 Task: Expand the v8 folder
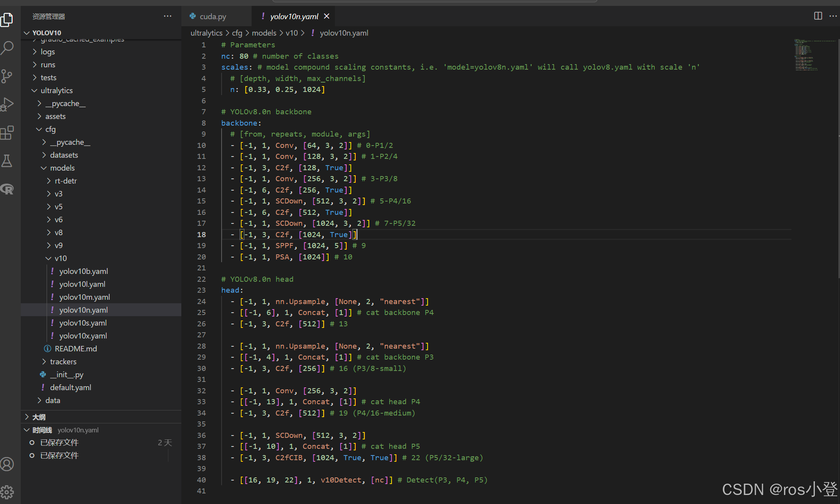click(x=101, y=232)
